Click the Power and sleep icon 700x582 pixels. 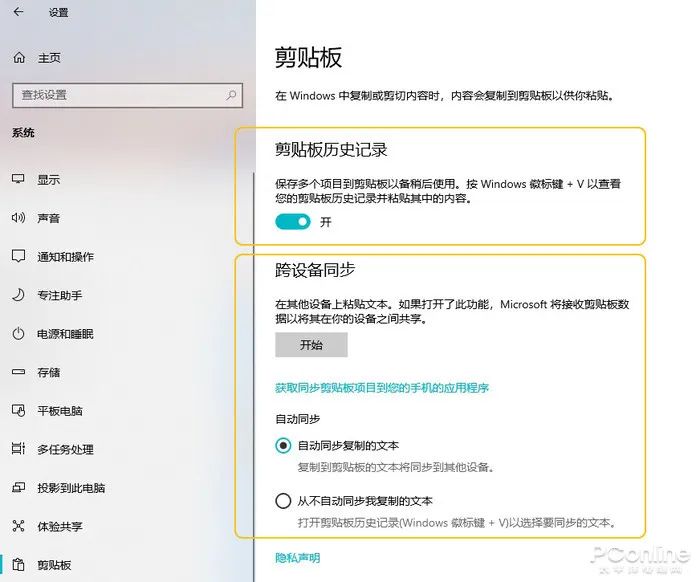point(18,334)
